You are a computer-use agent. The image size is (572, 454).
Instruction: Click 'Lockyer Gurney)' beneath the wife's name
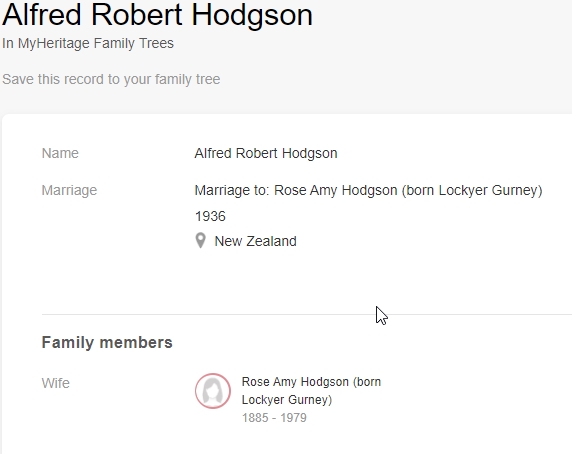[x=287, y=400]
